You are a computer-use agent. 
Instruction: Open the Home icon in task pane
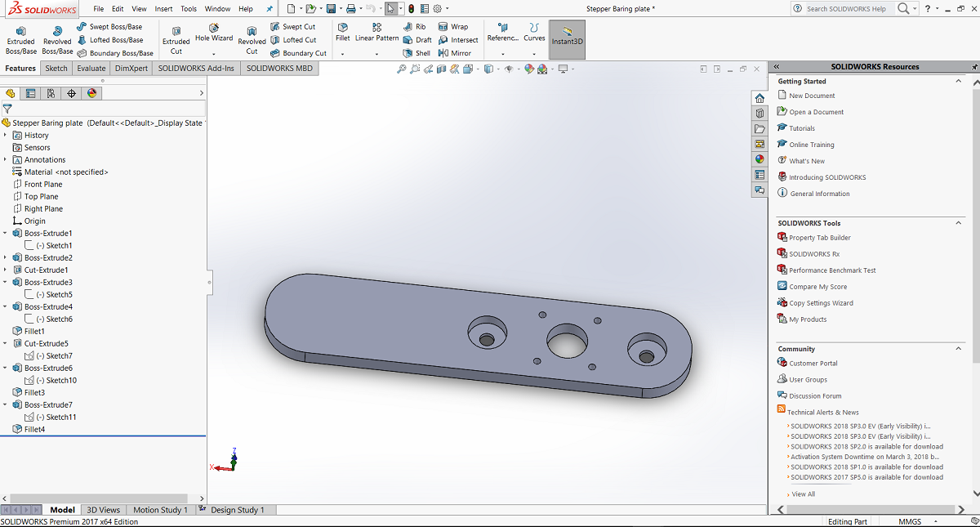[x=759, y=98]
